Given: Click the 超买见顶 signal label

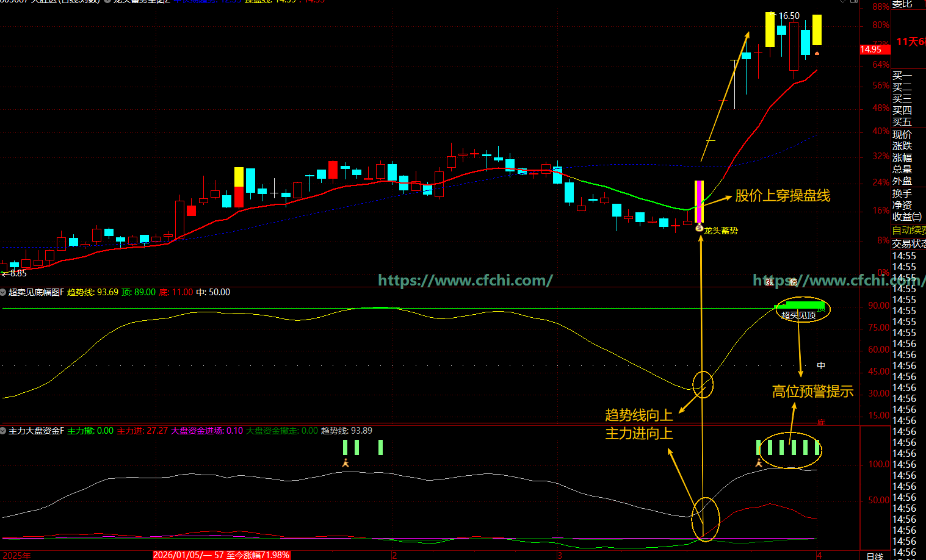Looking at the screenshot, I should [x=798, y=315].
